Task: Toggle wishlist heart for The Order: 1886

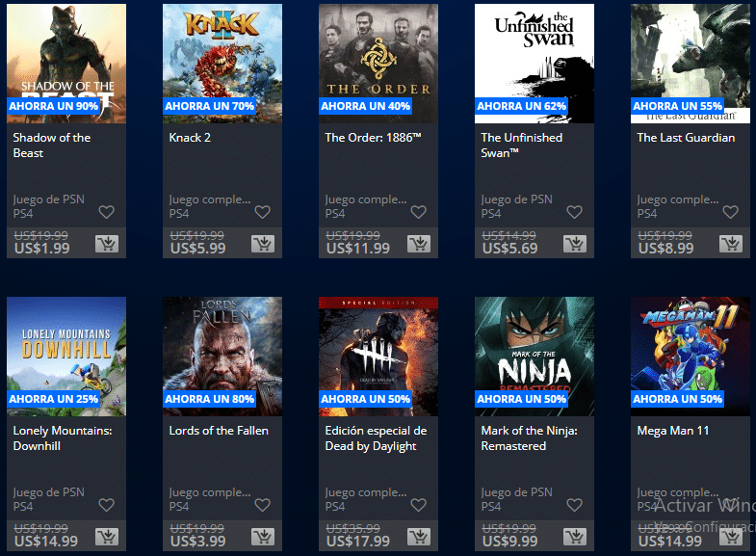Action: (x=419, y=212)
